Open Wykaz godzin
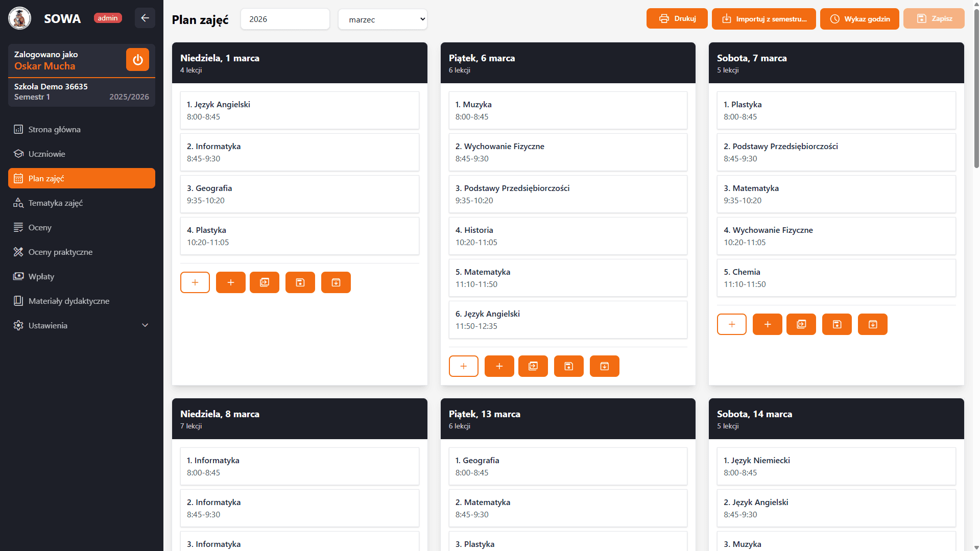980x551 pixels. 859,19
